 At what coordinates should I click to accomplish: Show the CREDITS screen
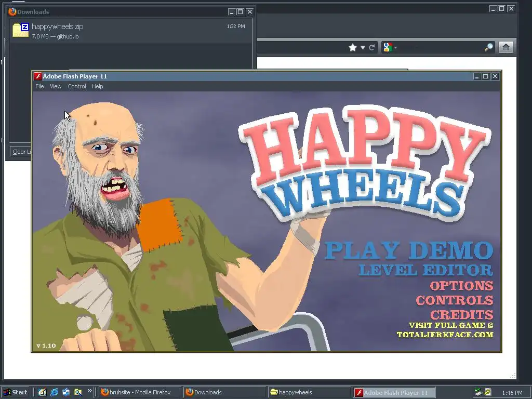click(x=462, y=315)
